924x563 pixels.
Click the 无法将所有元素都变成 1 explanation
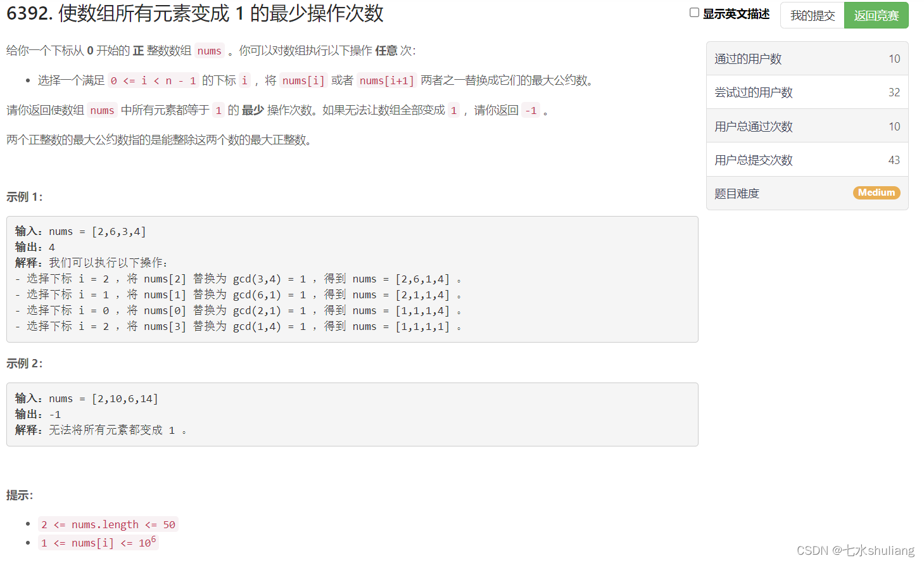101,430
